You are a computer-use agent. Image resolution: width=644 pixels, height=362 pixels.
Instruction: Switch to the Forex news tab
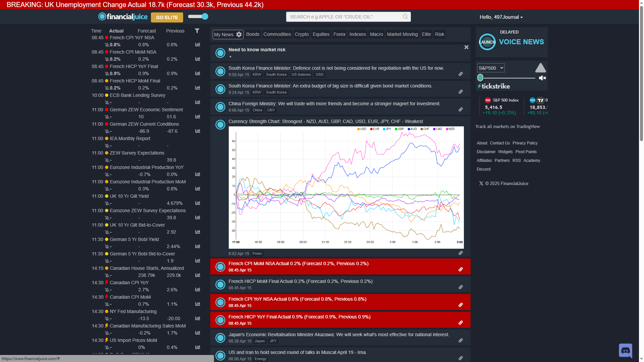[339, 35]
